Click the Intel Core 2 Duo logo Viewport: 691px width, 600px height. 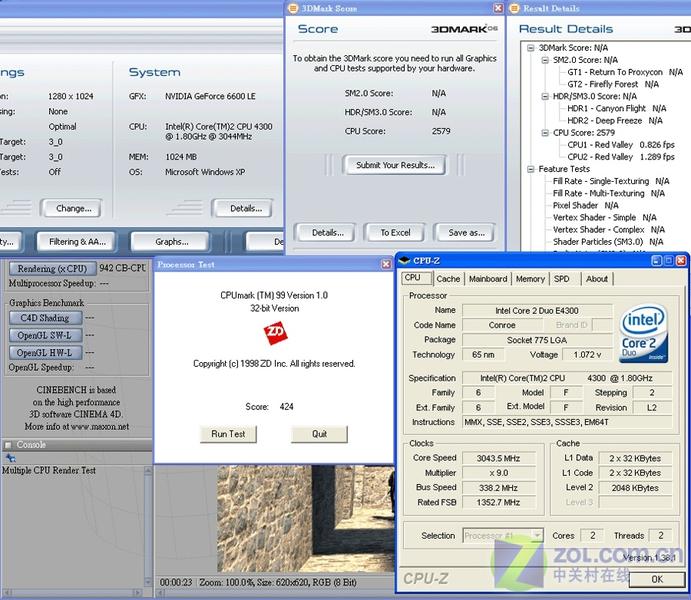coord(643,335)
